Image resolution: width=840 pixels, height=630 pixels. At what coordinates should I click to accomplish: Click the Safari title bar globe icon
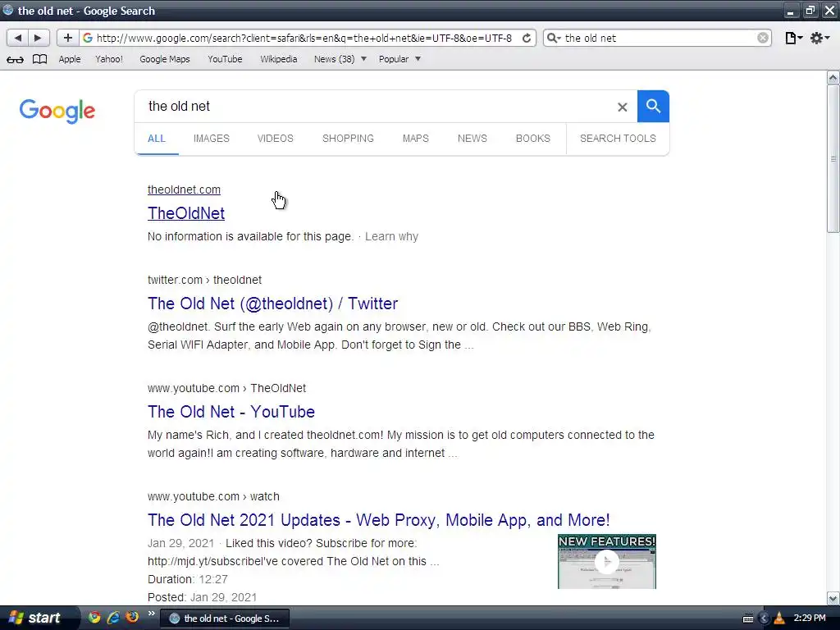coord(8,10)
